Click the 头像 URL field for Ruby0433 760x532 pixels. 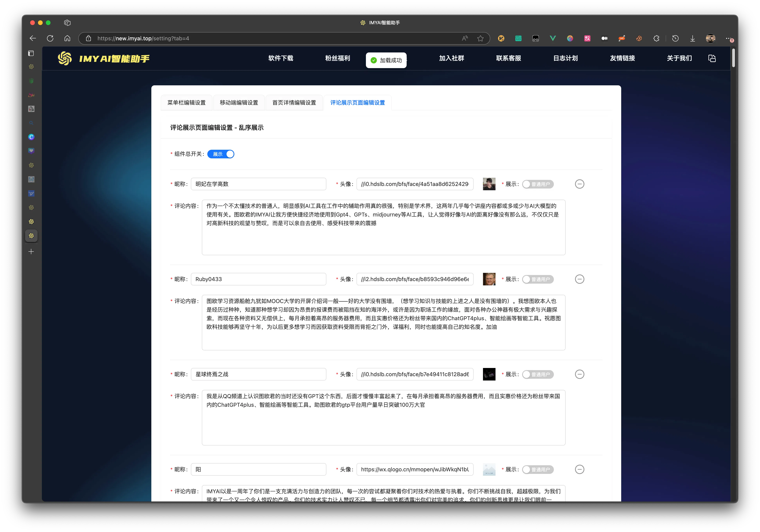(x=415, y=279)
